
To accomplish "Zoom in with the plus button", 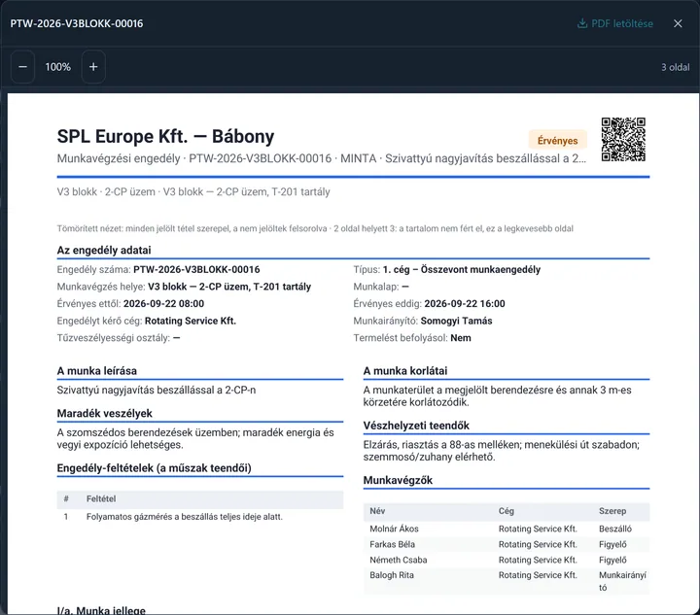I will click(93, 67).
